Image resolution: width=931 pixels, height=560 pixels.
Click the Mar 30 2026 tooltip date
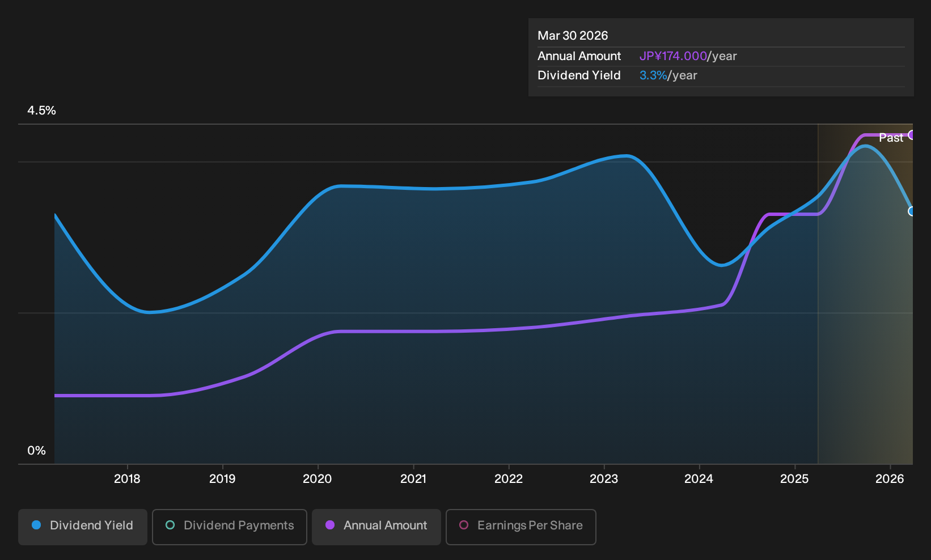[573, 36]
